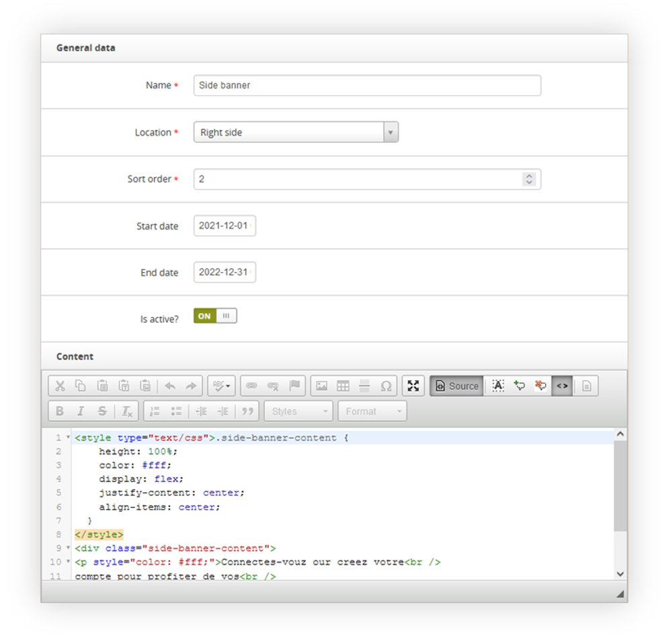Apply strikethrough formatting
664x644 pixels.
tap(102, 411)
